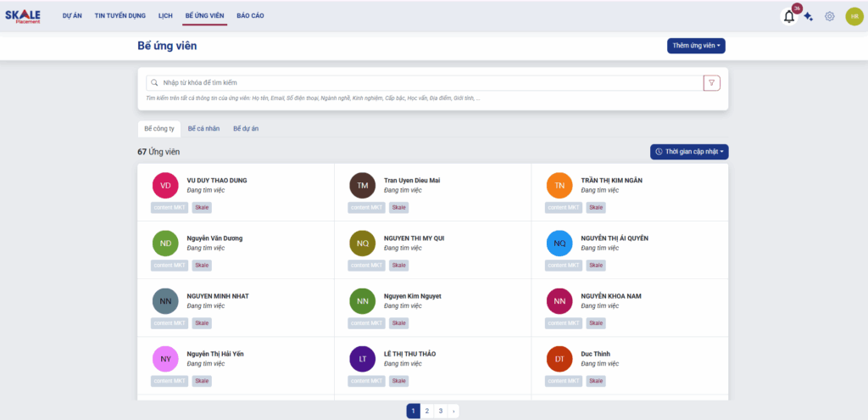Click the filter funnel icon in search bar
This screenshot has height=420, width=868.
point(711,82)
